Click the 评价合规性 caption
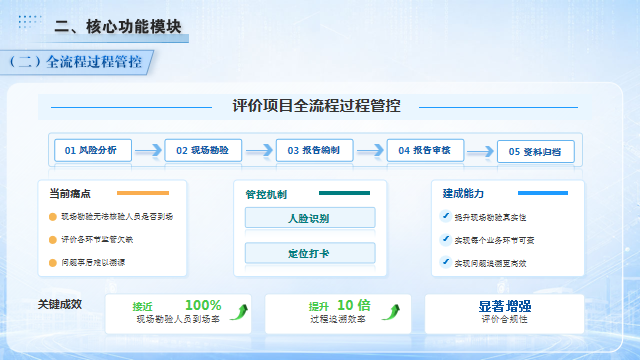Screen dimensions: 640x360 (504, 319)
